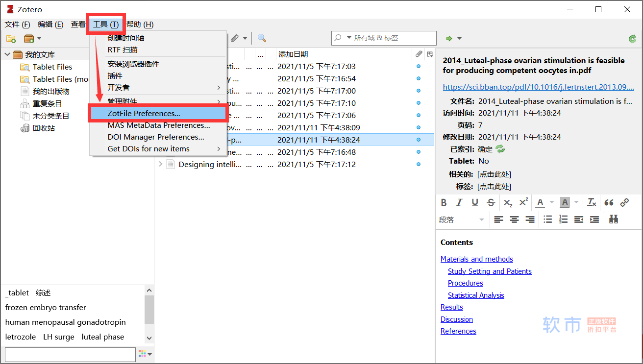The height and width of the screenshot is (364, 643).
Task: Click [点击此处] next to 标签
Action: [494, 186]
